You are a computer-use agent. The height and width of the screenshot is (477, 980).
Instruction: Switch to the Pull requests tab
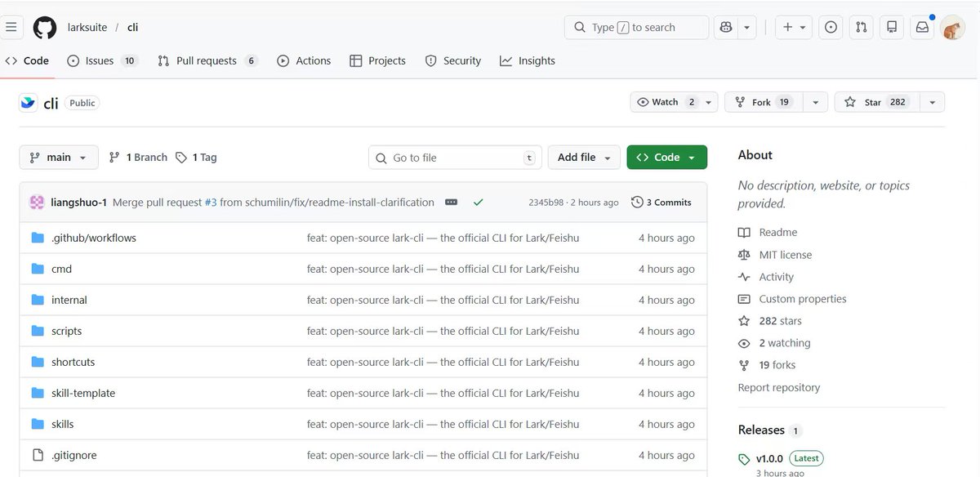[207, 60]
